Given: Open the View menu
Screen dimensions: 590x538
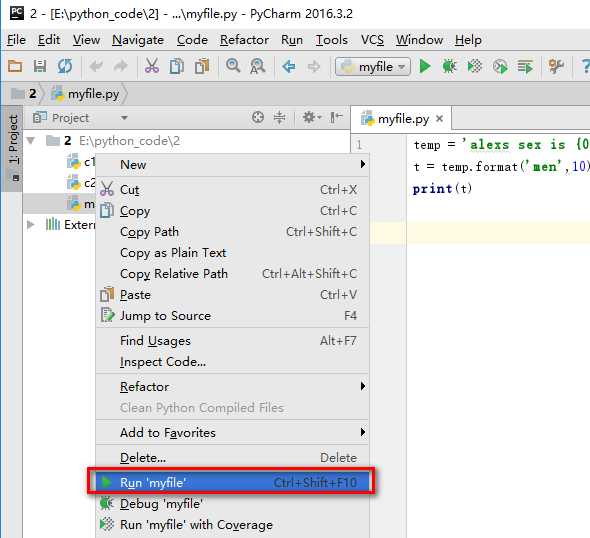Looking at the screenshot, I should (87, 40).
